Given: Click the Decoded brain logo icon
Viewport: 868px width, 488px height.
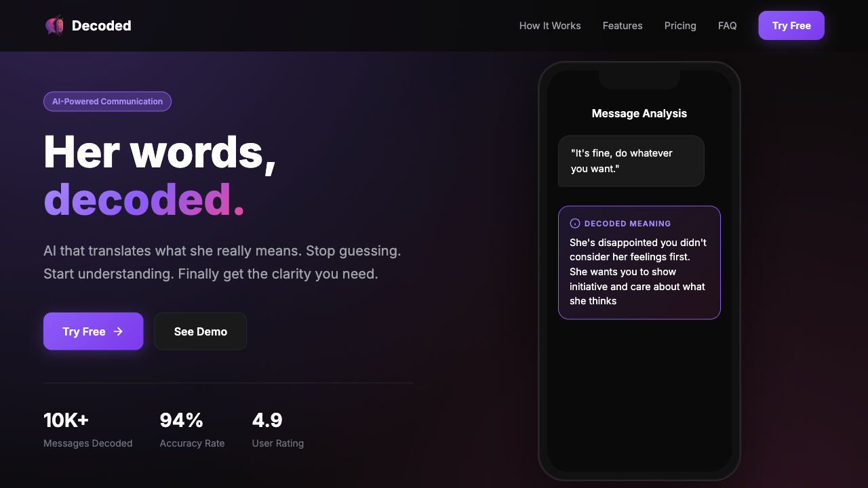Looking at the screenshot, I should pos(54,25).
